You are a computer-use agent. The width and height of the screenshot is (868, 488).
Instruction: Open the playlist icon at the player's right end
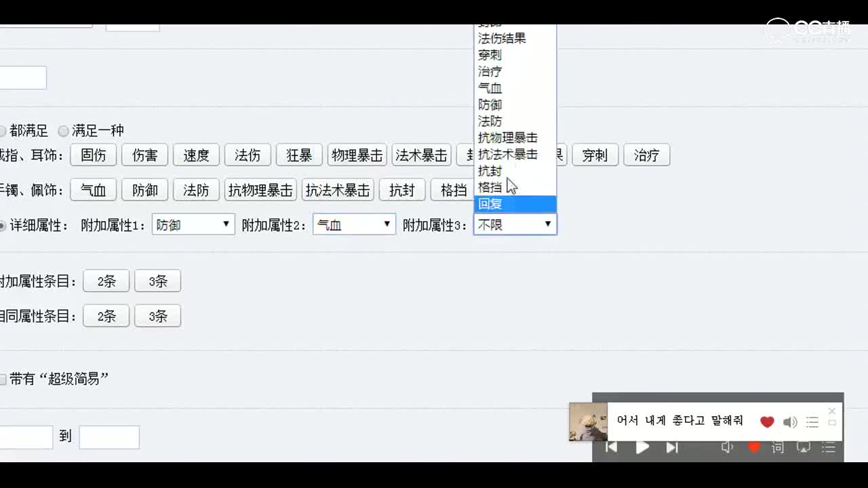(829, 447)
